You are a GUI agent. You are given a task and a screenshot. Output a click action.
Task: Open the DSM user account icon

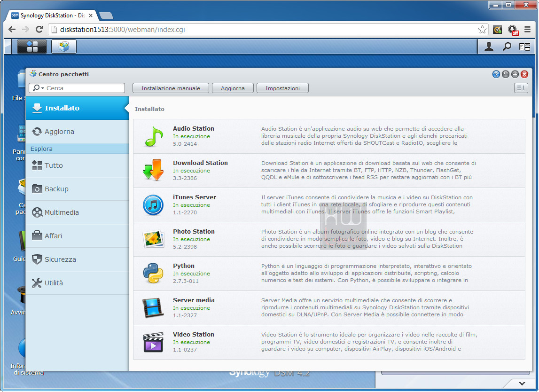489,47
